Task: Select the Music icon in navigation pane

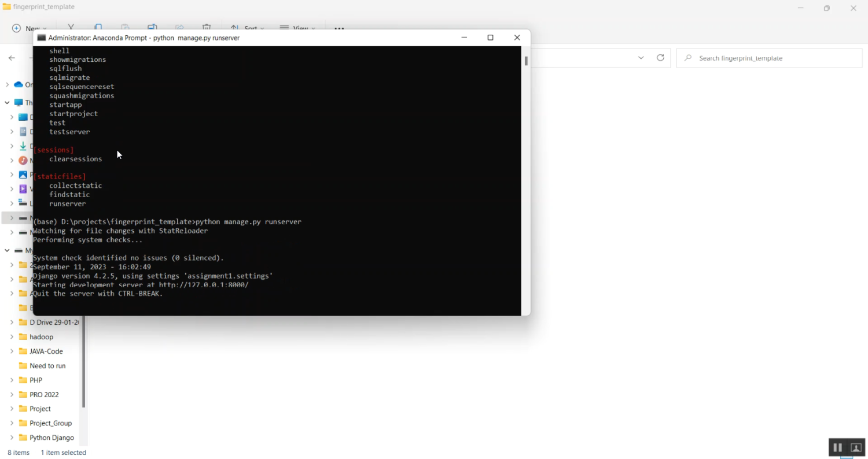Action: point(23,161)
